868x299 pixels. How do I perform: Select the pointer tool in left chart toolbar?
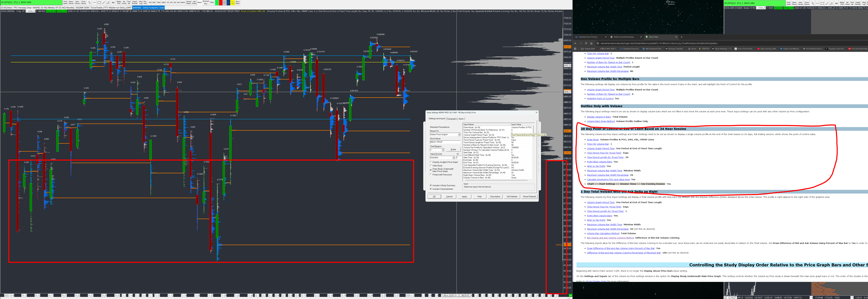(x=90, y=2)
